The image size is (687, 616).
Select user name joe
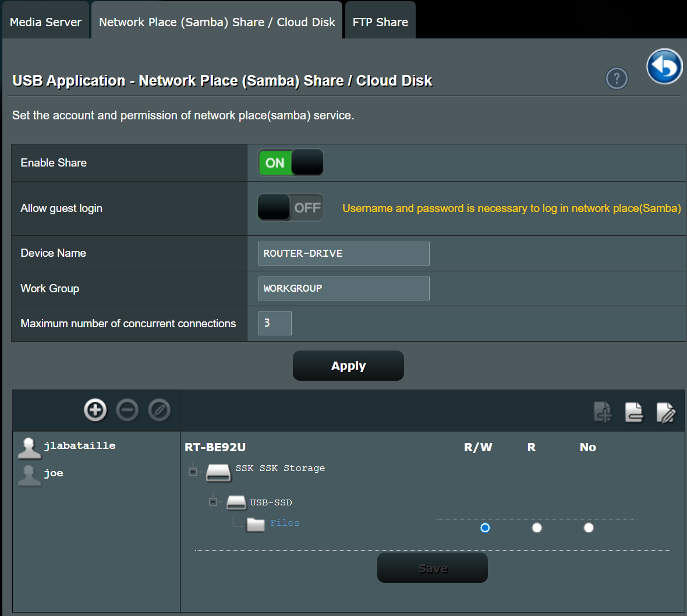(x=54, y=473)
